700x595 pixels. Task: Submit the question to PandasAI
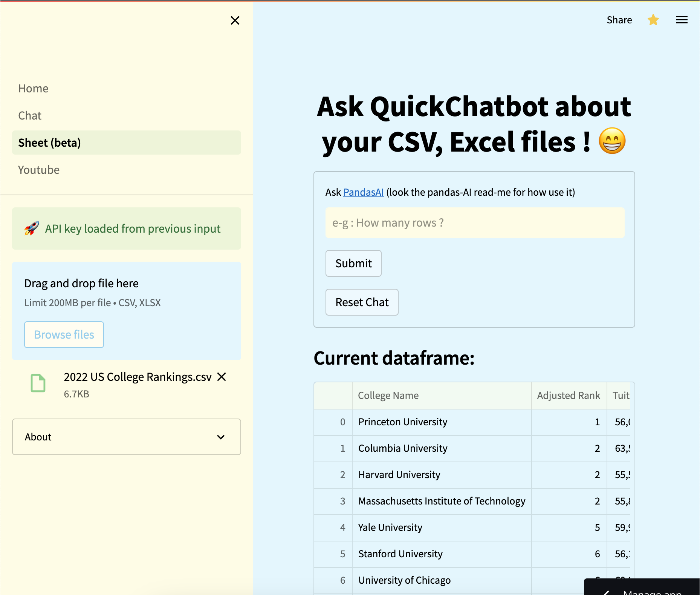tap(353, 263)
